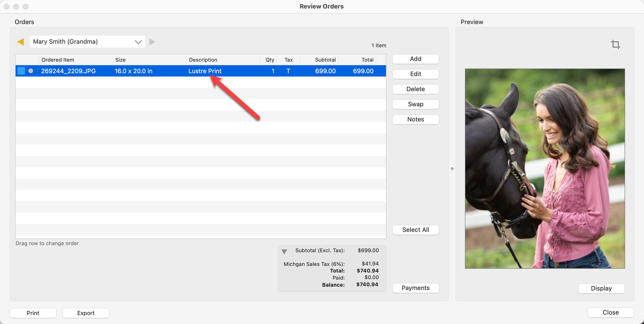The height and width of the screenshot is (324, 644).
Task: Click the Swap button
Action: click(415, 104)
